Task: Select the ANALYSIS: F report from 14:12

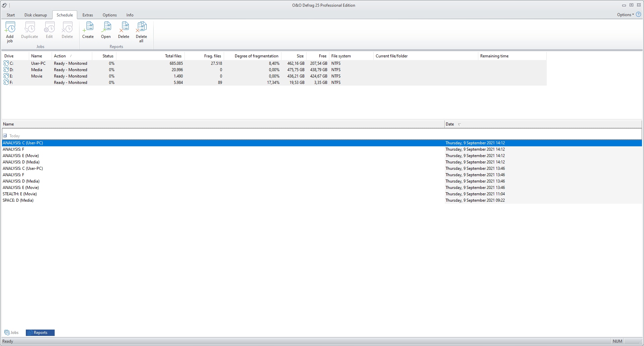Action: [x=322, y=149]
